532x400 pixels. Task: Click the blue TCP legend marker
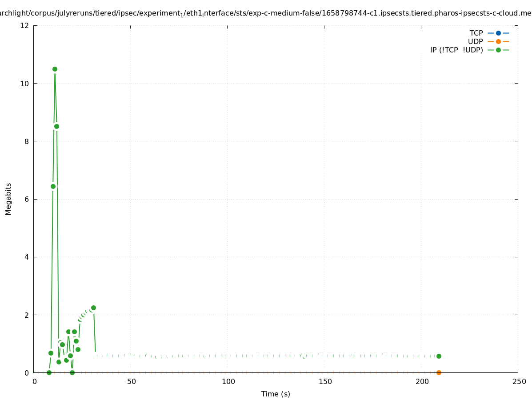click(x=498, y=33)
